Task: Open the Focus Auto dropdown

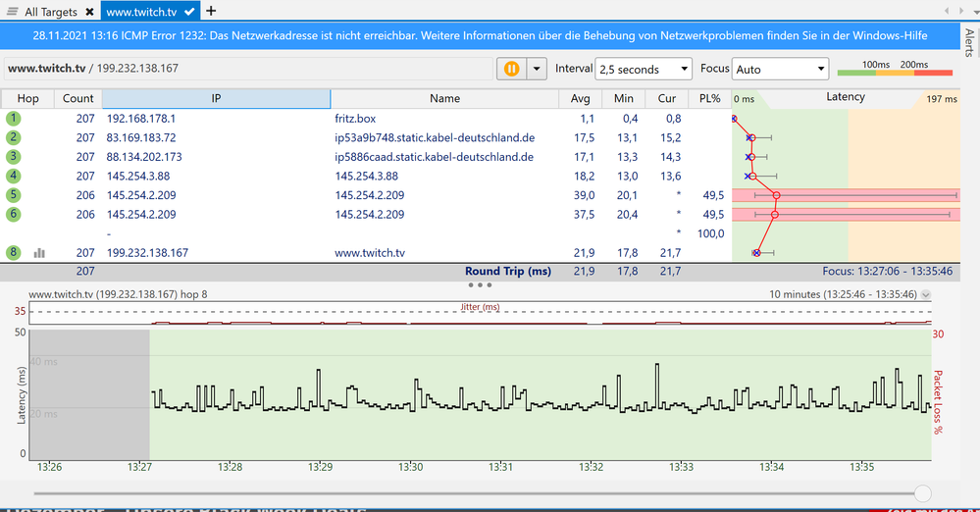Action: pyautogui.click(x=780, y=69)
